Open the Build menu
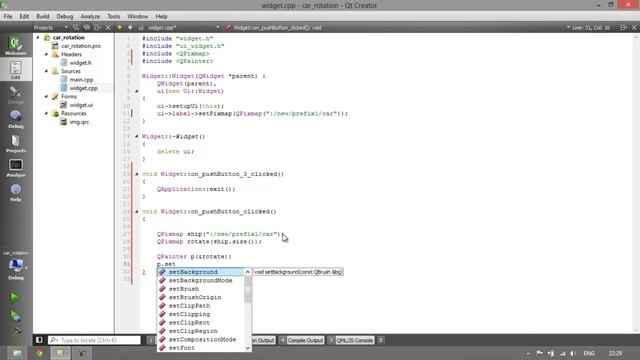This screenshot has height=360, width=640. click(43, 16)
